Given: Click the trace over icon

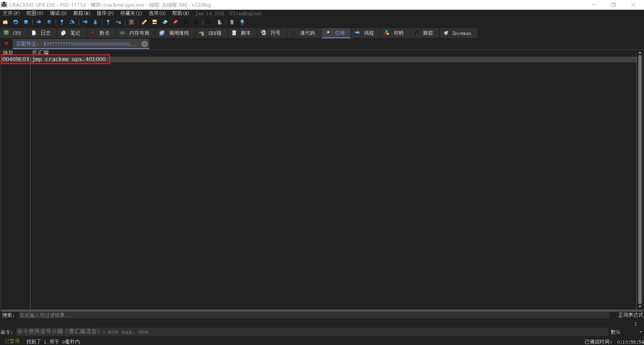Looking at the screenshot, I should [95, 22].
